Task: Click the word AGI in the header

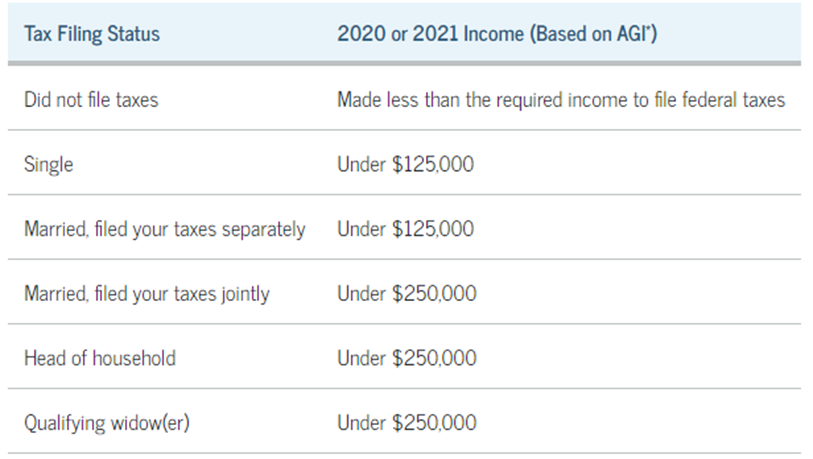Action: [x=630, y=34]
